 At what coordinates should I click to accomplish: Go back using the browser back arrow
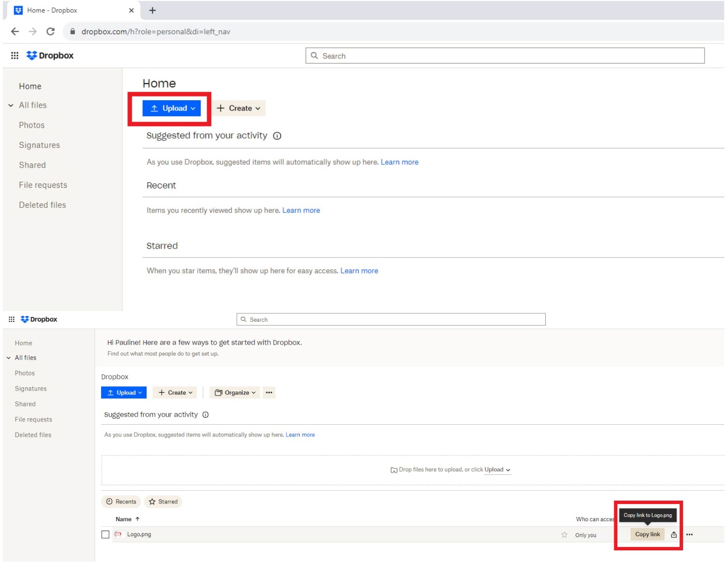(15, 31)
